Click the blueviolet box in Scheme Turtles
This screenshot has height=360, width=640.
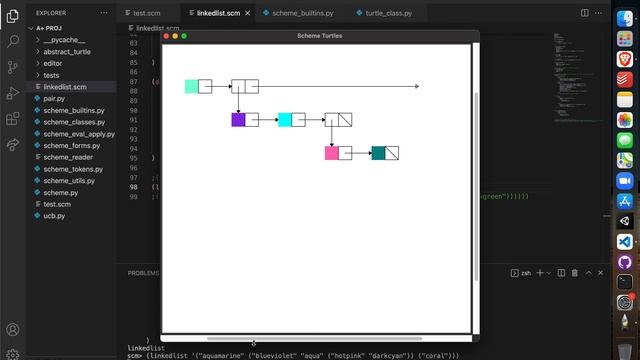(x=238, y=120)
